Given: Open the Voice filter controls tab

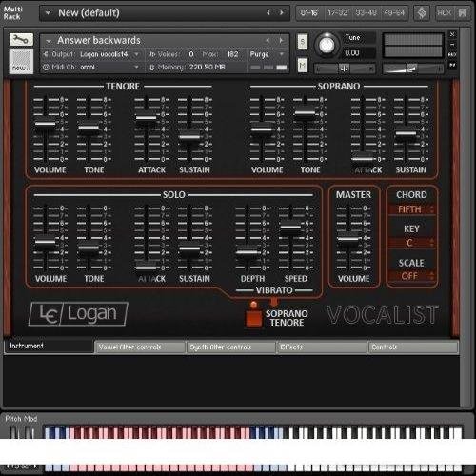Looking at the screenshot, I should click(x=140, y=347).
